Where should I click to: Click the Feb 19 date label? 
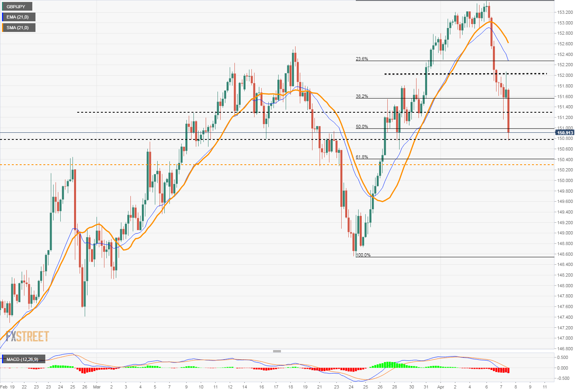(7, 387)
